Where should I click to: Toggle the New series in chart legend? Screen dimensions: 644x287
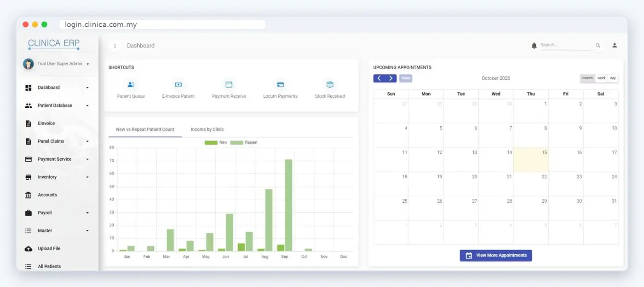pyautogui.click(x=216, y=142)
